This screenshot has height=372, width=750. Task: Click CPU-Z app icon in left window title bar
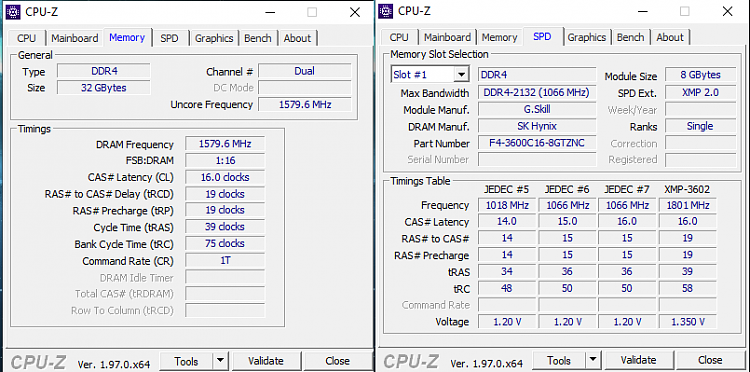(x=13, y=11)
